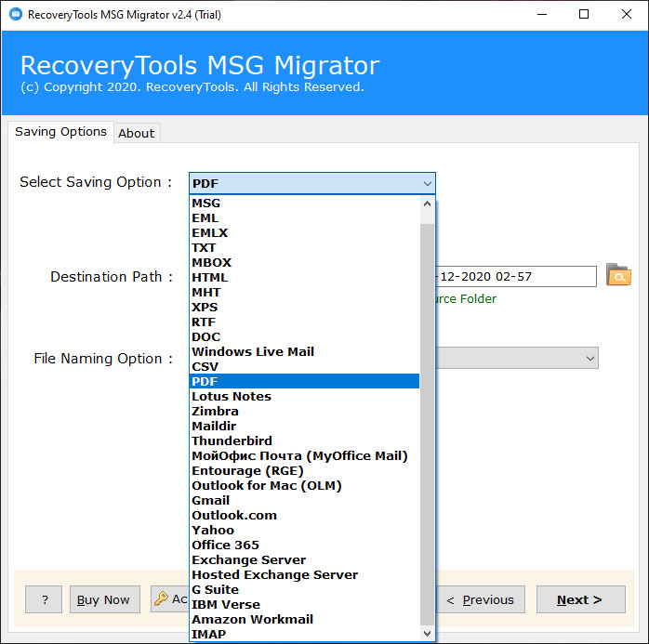Select Gmail as saving option
649x644 pixels.
(x=305, y=501)
